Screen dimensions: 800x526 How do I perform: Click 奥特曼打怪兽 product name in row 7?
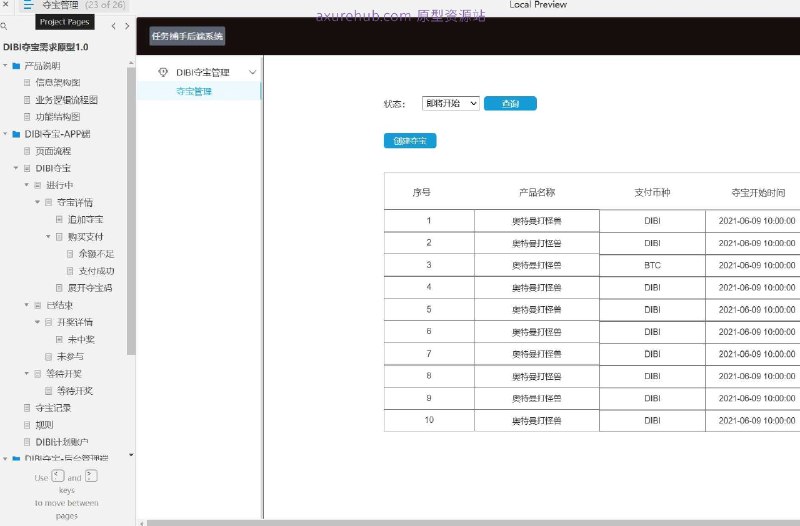click(x=537, y=354)
